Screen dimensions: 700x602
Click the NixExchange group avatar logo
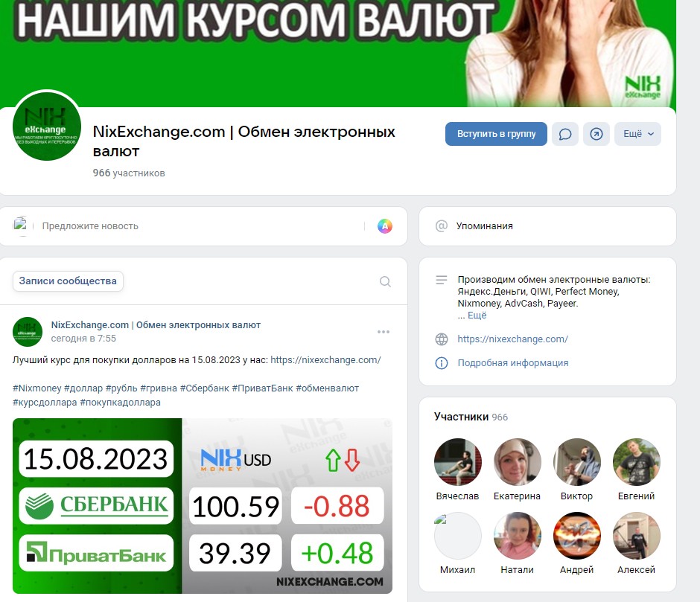(47, 127)
